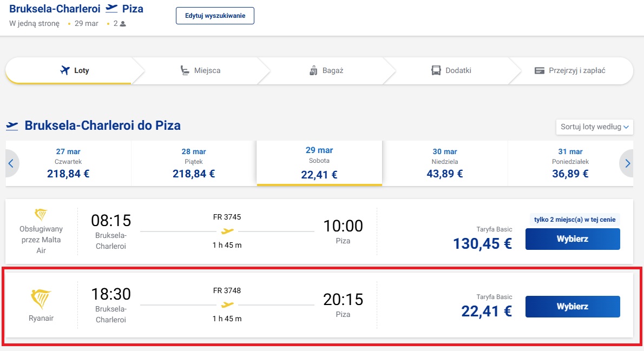Screen dimensions: 644x351
Task: Click the 1 h 45 m duration under FR 3745
Action: [x=227, y=245]
